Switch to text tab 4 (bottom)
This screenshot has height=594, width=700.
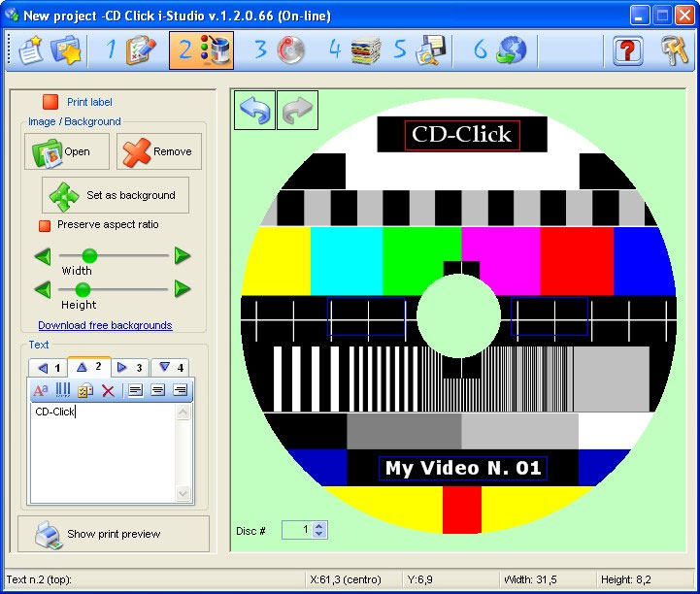(171, 367)
